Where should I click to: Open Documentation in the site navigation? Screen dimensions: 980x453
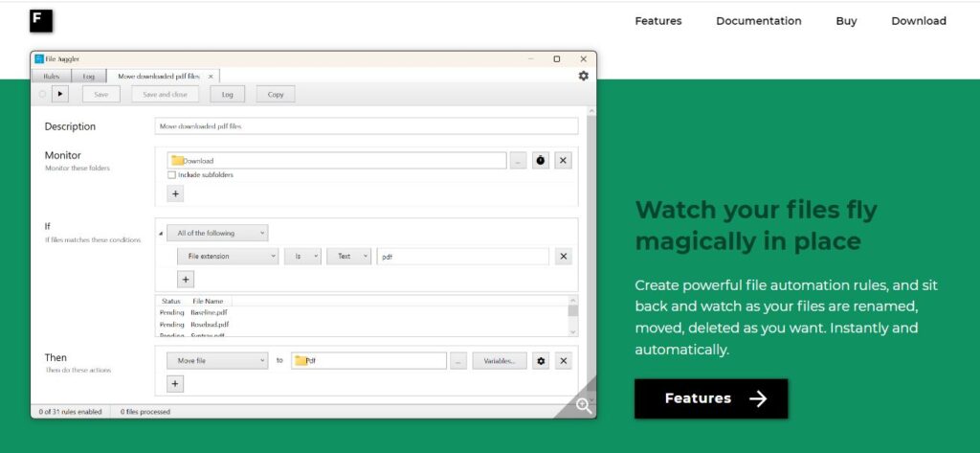coord(759,21)
